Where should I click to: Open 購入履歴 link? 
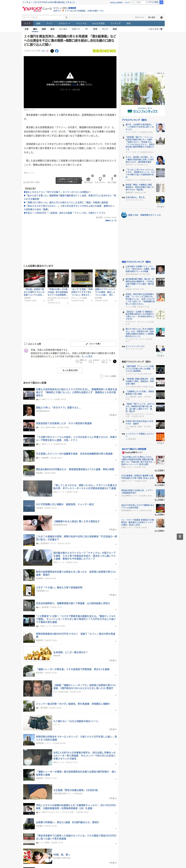point(152,18)
